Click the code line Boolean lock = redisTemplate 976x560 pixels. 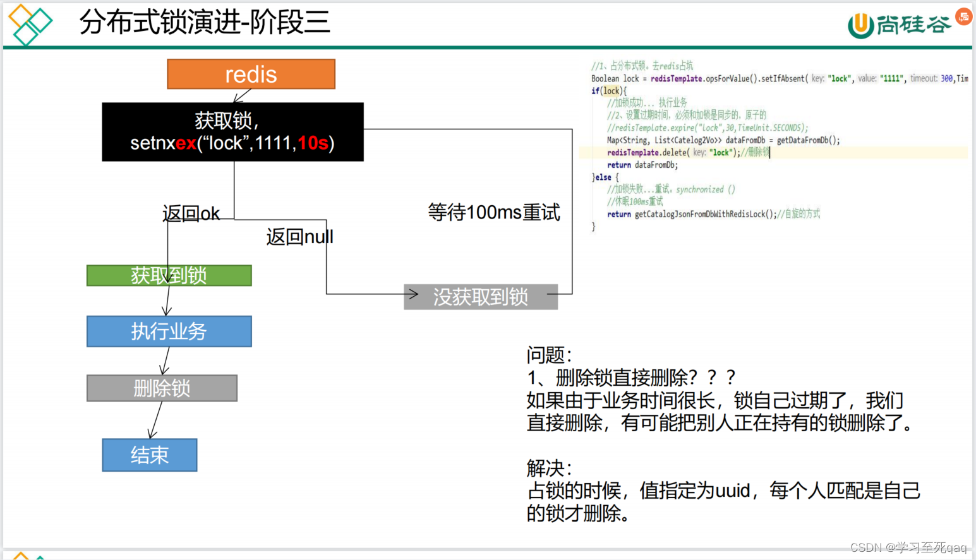point(780,79)
